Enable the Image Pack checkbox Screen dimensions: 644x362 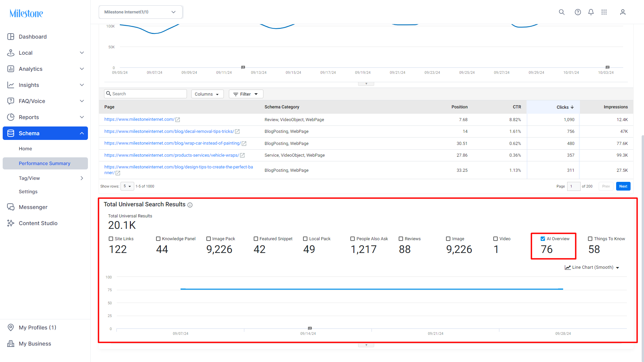coord(208,239)
